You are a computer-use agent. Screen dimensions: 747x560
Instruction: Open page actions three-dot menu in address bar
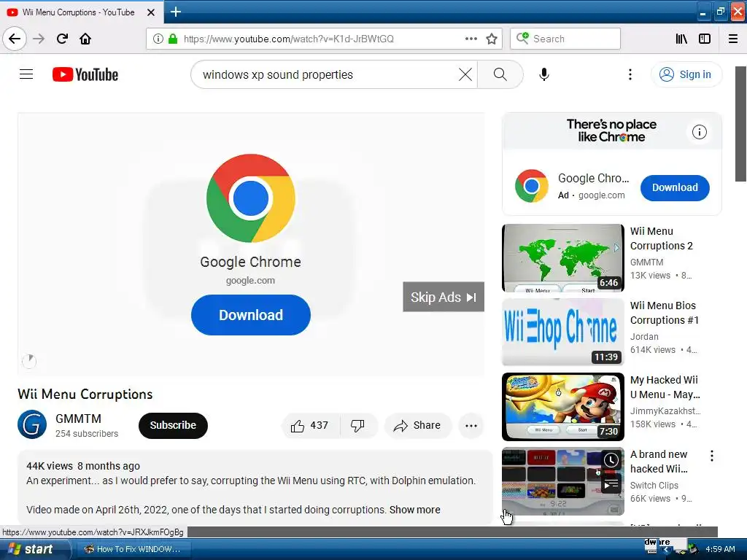(x=471, y=39)
